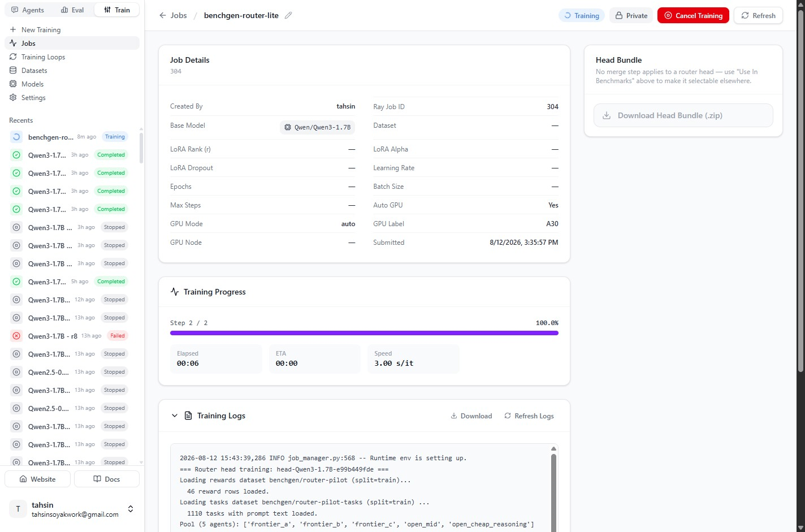Switch to the Agents tab
805x532 pixels.
(28, 10)
